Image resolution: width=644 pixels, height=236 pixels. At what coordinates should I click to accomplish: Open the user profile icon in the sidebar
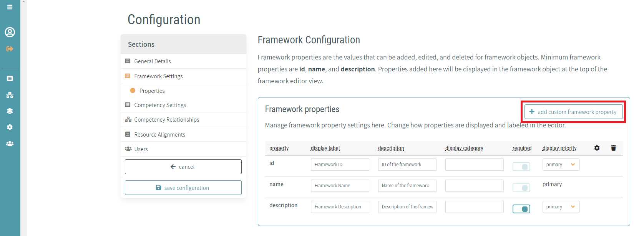pos(10,32)
